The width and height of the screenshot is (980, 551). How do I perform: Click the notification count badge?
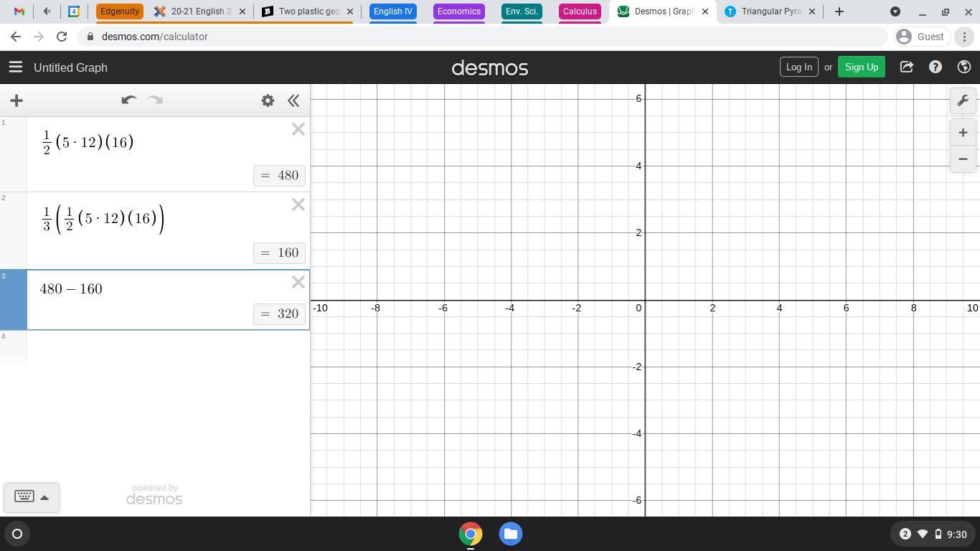tap(905, 534)
